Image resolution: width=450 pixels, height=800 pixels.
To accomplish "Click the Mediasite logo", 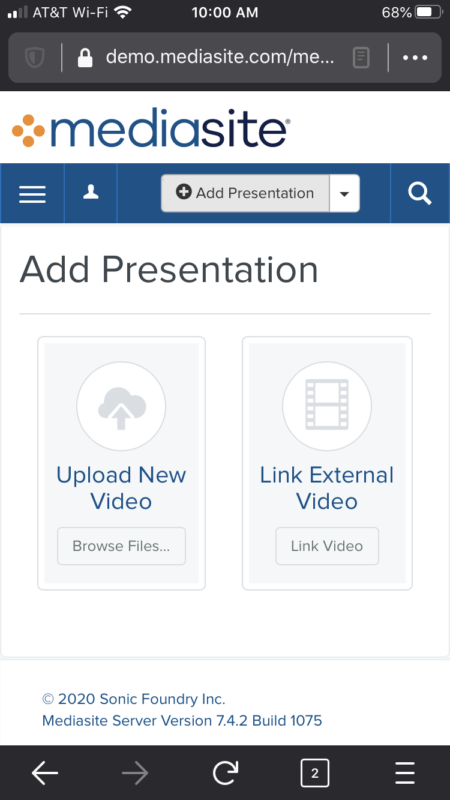I will click(x=152, y=128).
